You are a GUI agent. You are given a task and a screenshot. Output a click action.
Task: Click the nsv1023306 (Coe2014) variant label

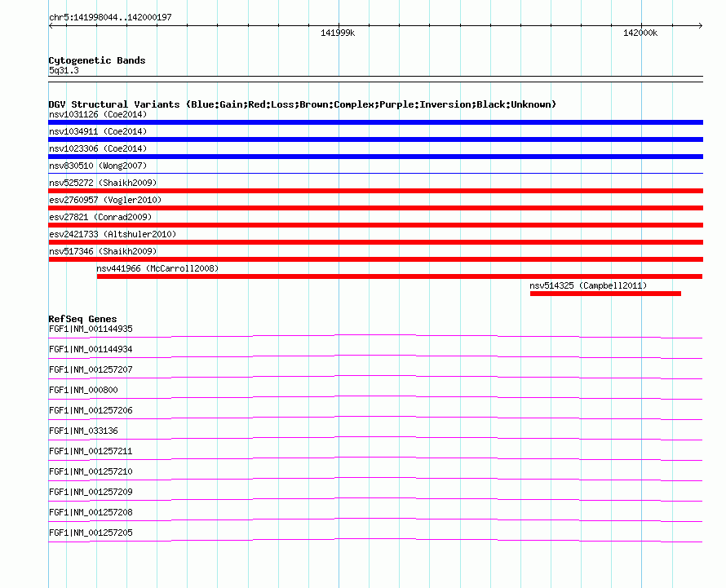98,148
